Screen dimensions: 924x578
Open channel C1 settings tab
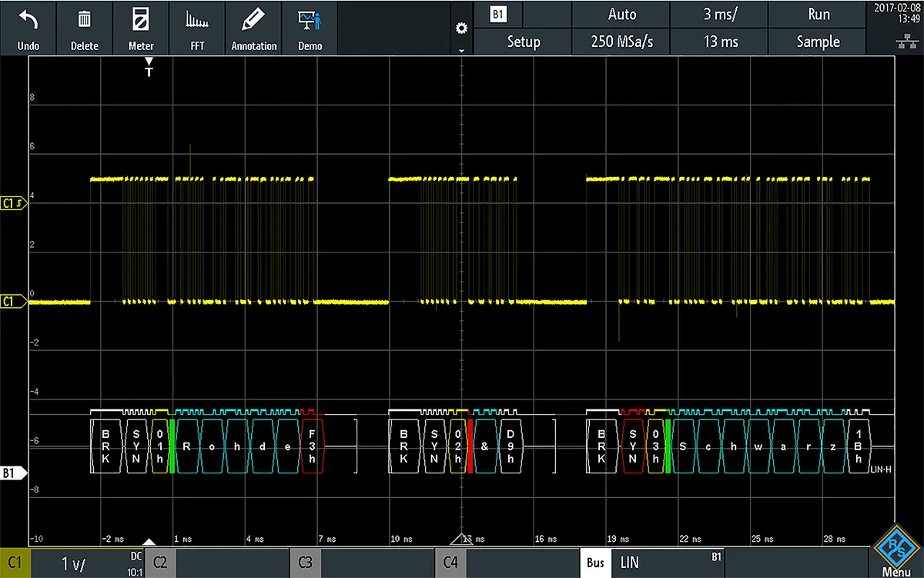(x=15, y=563)
